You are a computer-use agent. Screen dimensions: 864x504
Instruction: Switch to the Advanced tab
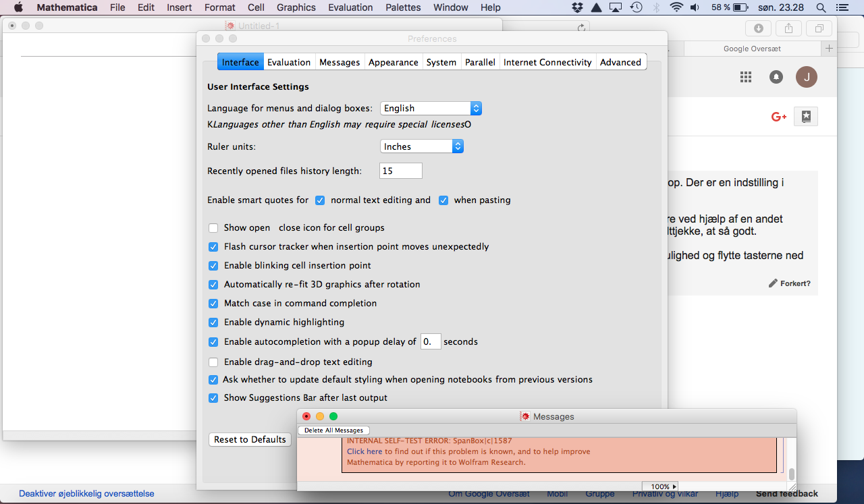click(620, 62)
